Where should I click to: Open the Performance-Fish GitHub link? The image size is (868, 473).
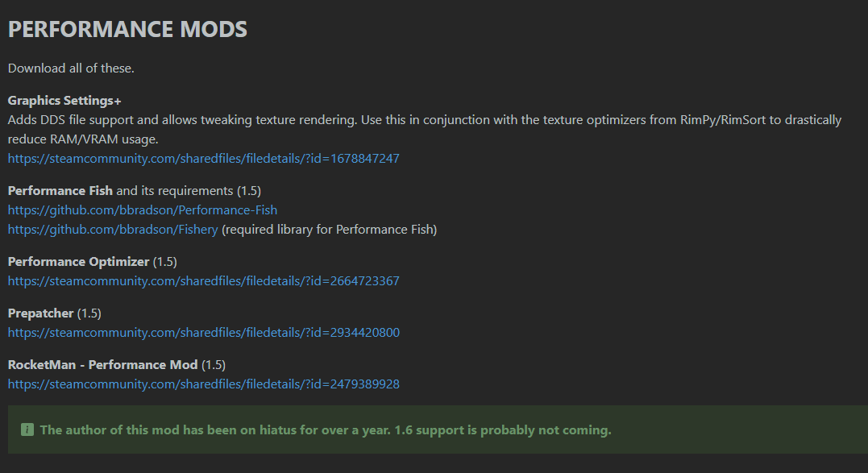[143, 210]
